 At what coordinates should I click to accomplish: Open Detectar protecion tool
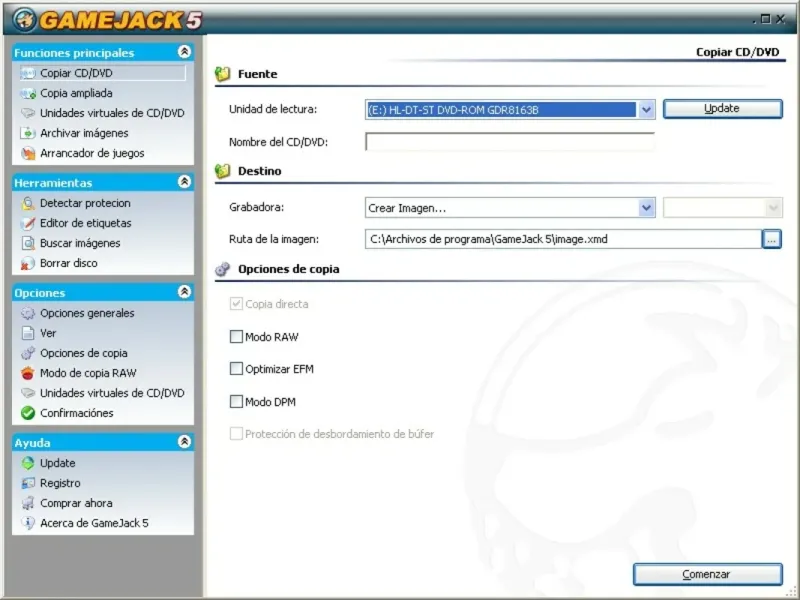tap(85, 203)
